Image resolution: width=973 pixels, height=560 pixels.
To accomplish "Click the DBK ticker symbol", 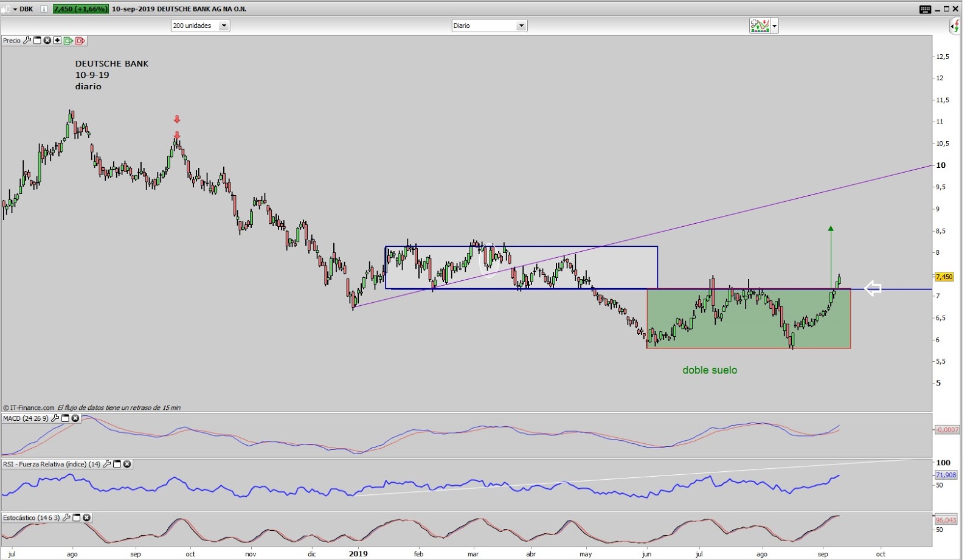I will pyautogui.click(x=26, y=9).
